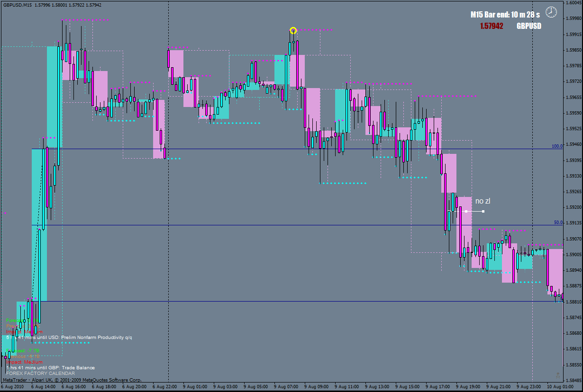This screenshot has height=392, width=583.
Task: Click the 'M15 Bar end: 10 m 28 s' timer text
Action: coord(505,15)
